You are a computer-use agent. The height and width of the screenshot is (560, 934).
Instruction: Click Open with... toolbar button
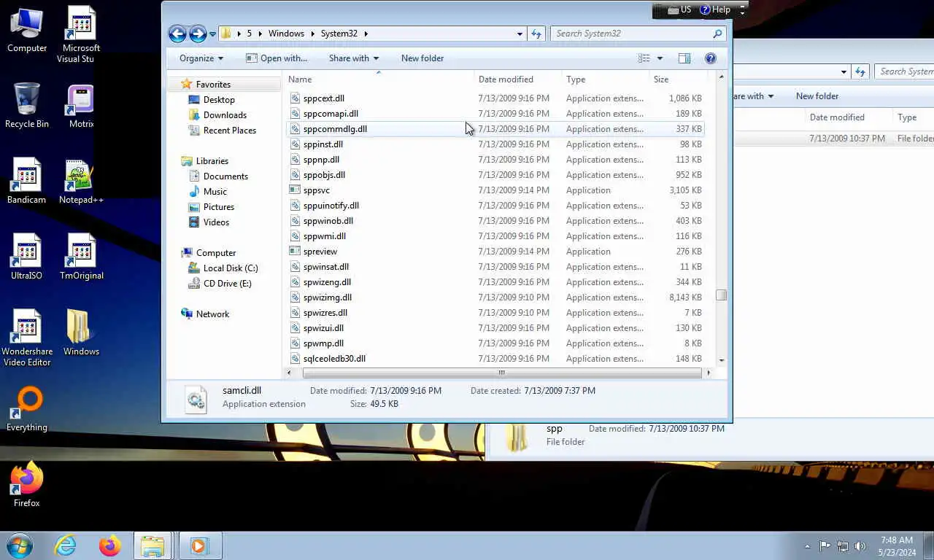point(277,58)
